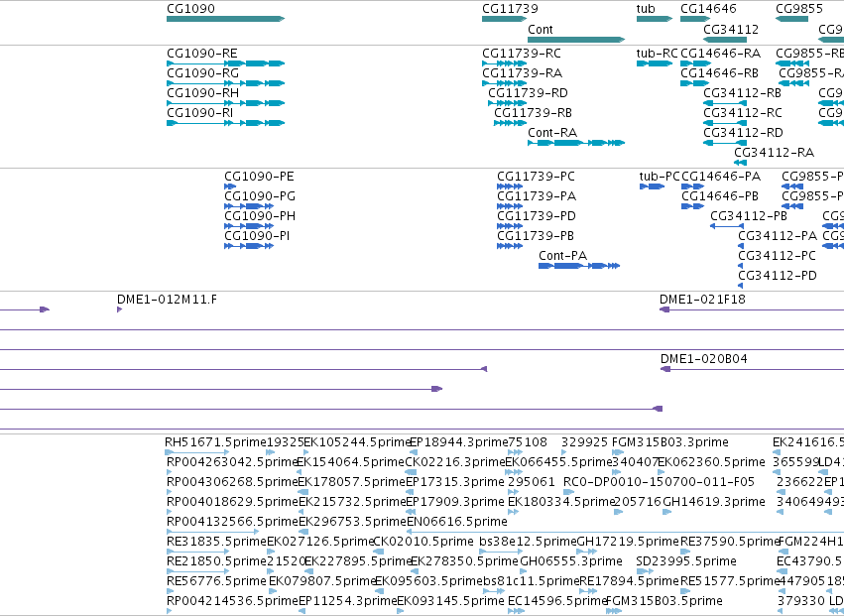
Task: Select EST label RE56776.5prime
Action: click(x=217, y=581)
